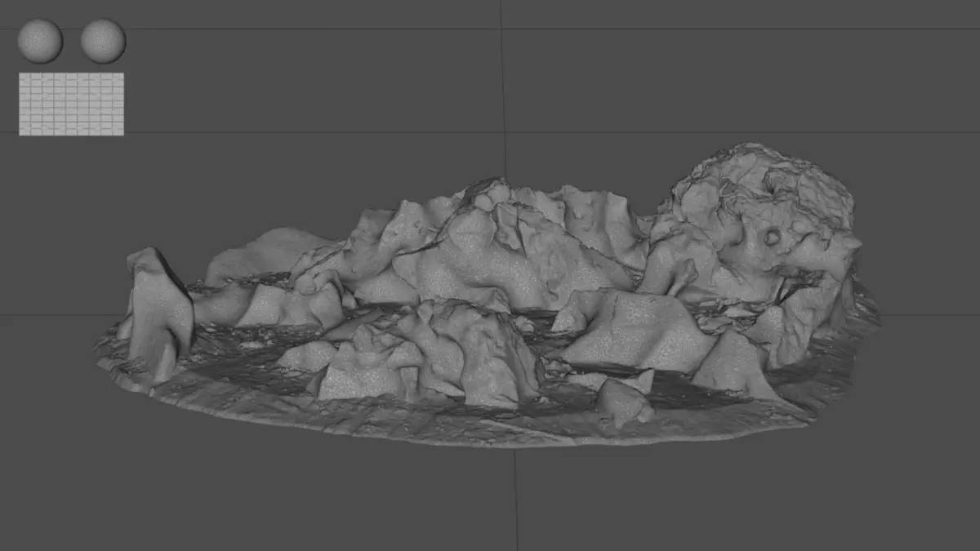Click the sphere nearest the brick plane's right edge
Viewport: 980px width, 551px height.
pos(103,41)
